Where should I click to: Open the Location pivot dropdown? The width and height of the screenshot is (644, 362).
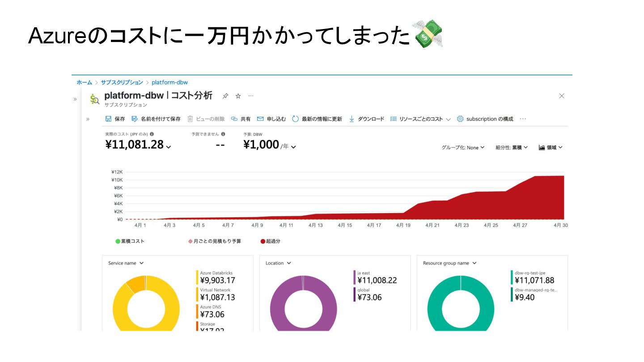coord(278,263)
